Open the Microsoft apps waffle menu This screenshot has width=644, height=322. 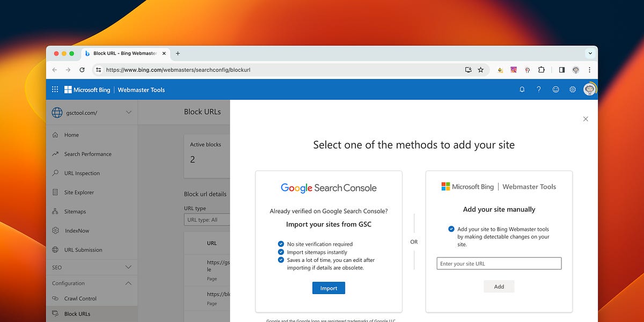(x=54, y=89)
